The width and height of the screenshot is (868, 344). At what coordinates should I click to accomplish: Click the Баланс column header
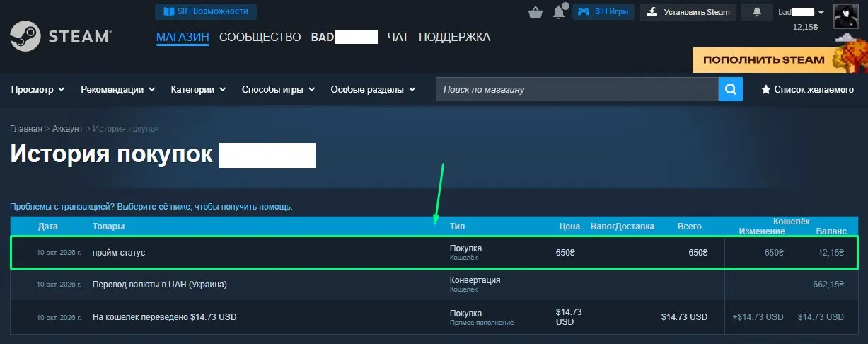831,231
